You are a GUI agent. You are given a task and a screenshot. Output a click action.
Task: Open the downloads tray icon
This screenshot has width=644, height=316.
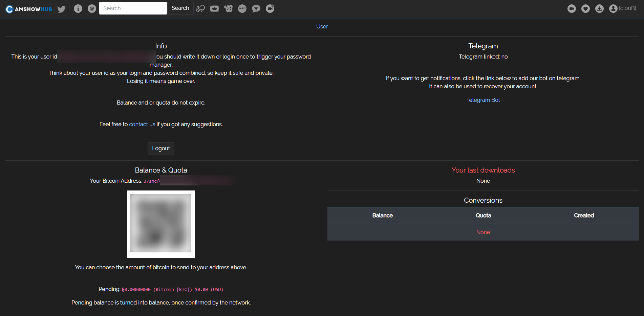[x=599, y=9]
